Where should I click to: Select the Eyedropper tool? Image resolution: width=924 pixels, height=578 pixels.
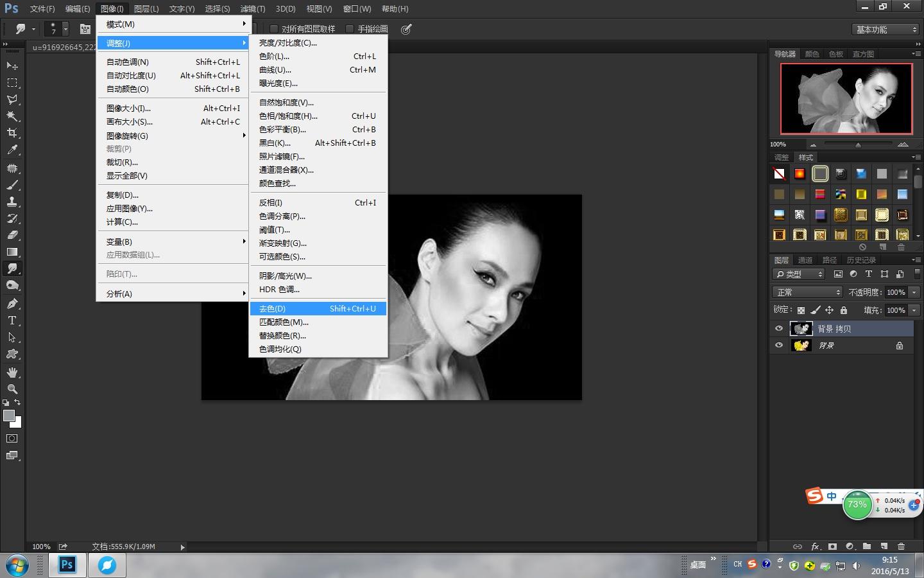tap(12, 149)
